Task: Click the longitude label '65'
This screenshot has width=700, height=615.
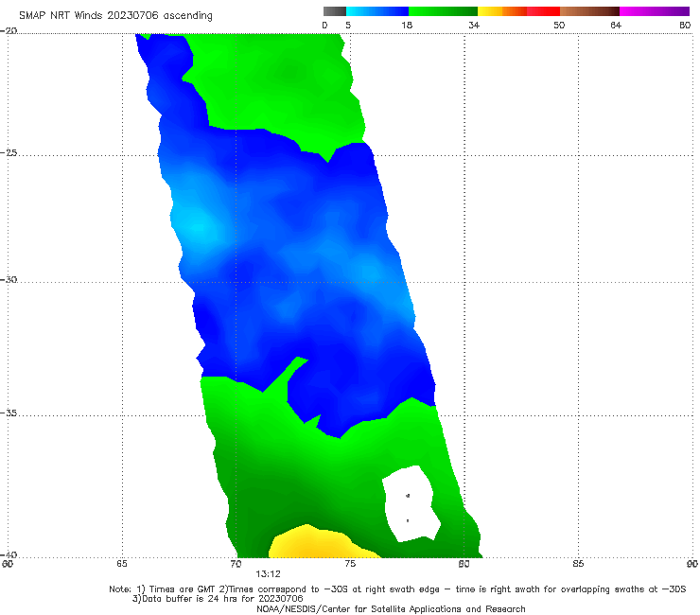Action: [122, 564]
